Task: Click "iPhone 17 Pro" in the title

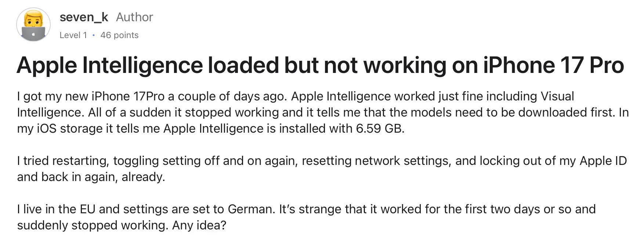Action: tap(554, 66)
